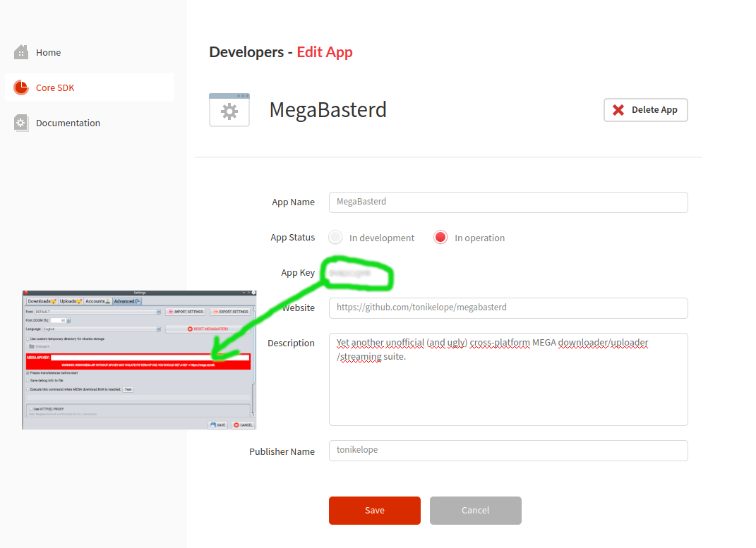Screen dimensions: 756x548
Task: Open Language dropdown in Settings window
Action: [x=102, y=329]
